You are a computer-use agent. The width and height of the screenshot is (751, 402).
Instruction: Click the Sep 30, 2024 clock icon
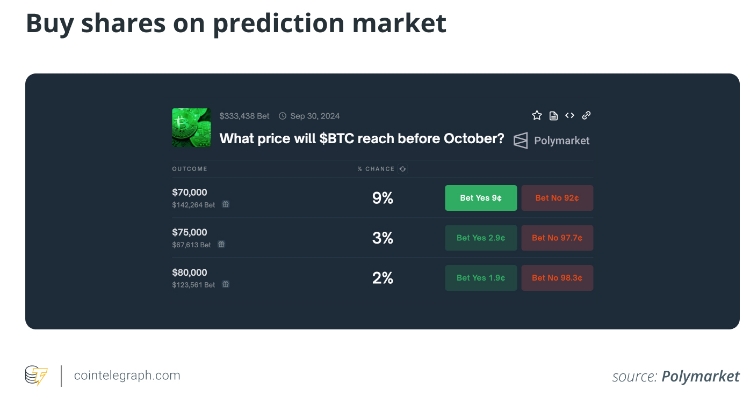point(283,116)
